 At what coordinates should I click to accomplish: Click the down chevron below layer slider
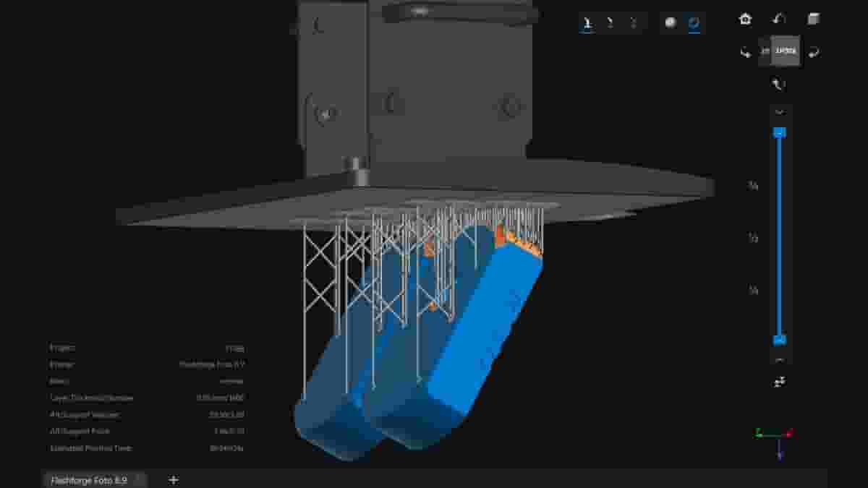point(780,359)
